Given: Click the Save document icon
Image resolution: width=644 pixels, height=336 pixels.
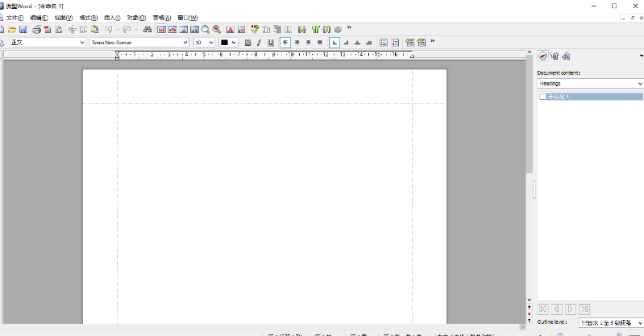Looking at the screenshot, I should 23,30.
